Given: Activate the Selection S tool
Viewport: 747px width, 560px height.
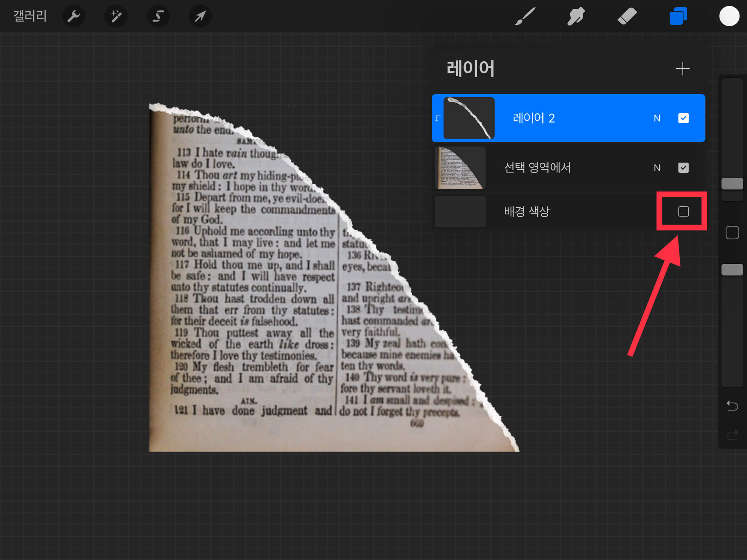Looking at the screenshot, I should 158,16.
